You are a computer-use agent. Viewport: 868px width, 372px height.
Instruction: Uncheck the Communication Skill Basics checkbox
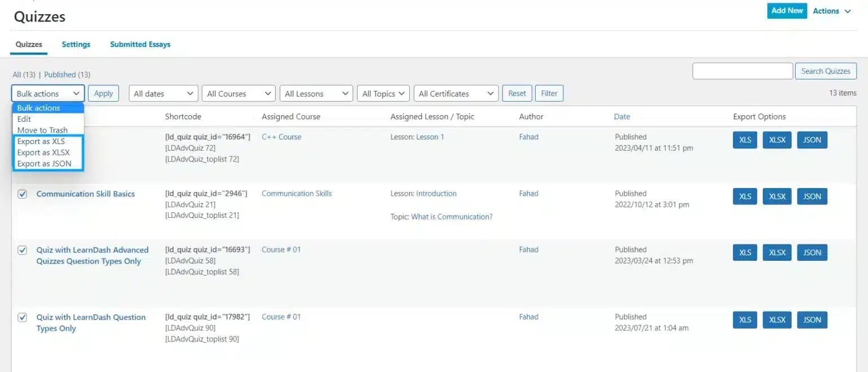pos(22,194)
